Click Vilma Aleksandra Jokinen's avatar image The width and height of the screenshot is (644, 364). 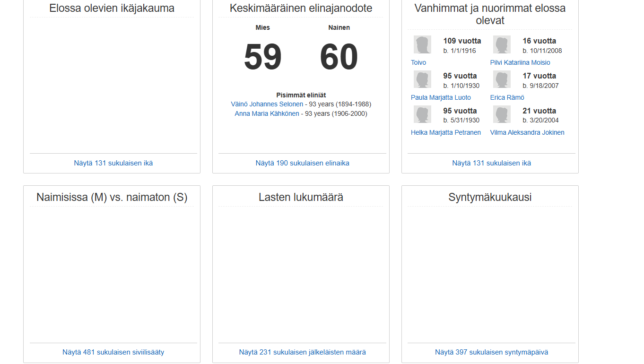502,114
